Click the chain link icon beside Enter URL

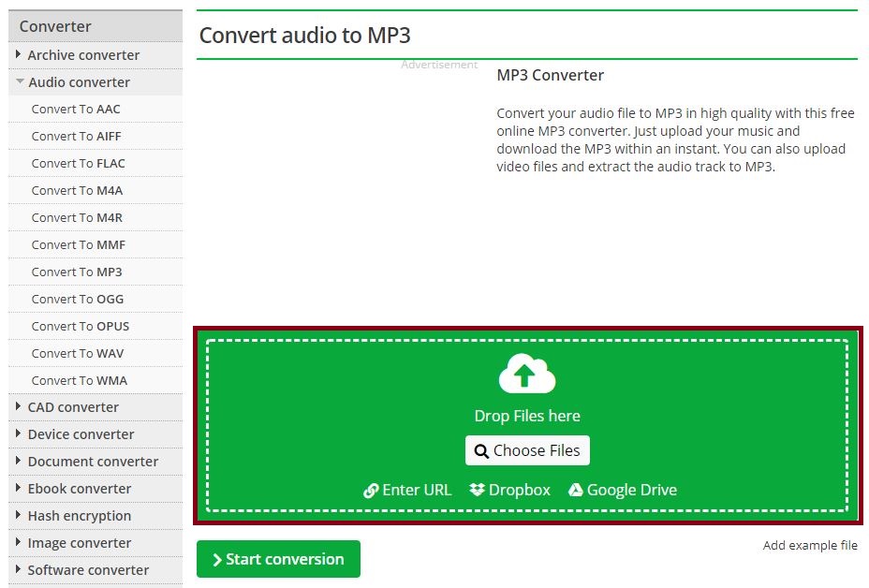371,491
